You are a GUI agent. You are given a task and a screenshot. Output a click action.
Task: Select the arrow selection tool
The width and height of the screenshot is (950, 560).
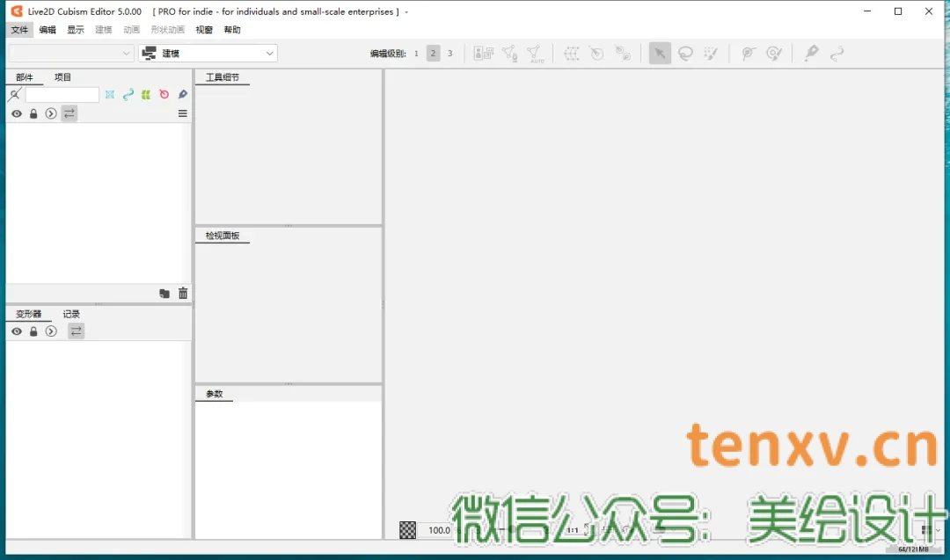[660, 54]
